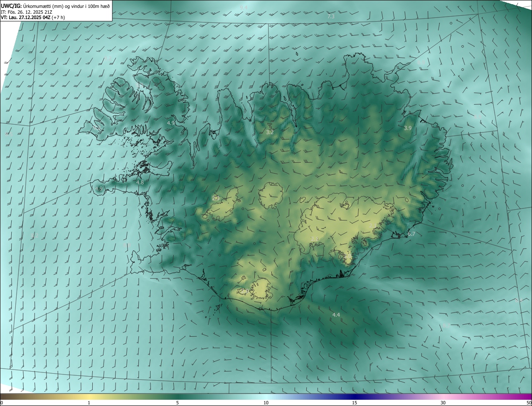Click the 4.4 value label
The image size is (532, 406).
click(x=336, y=315)
